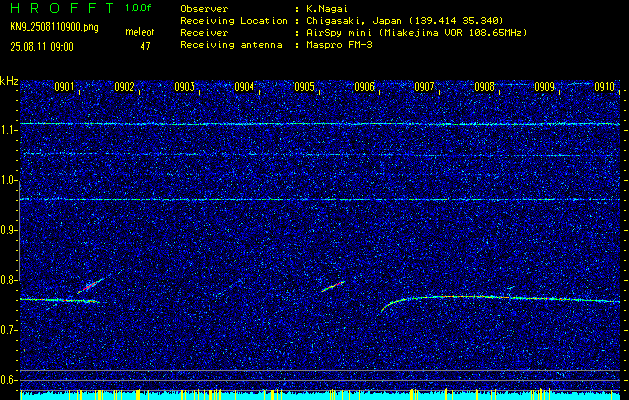Click the 0.6 frequency axis label

[8, 380]
